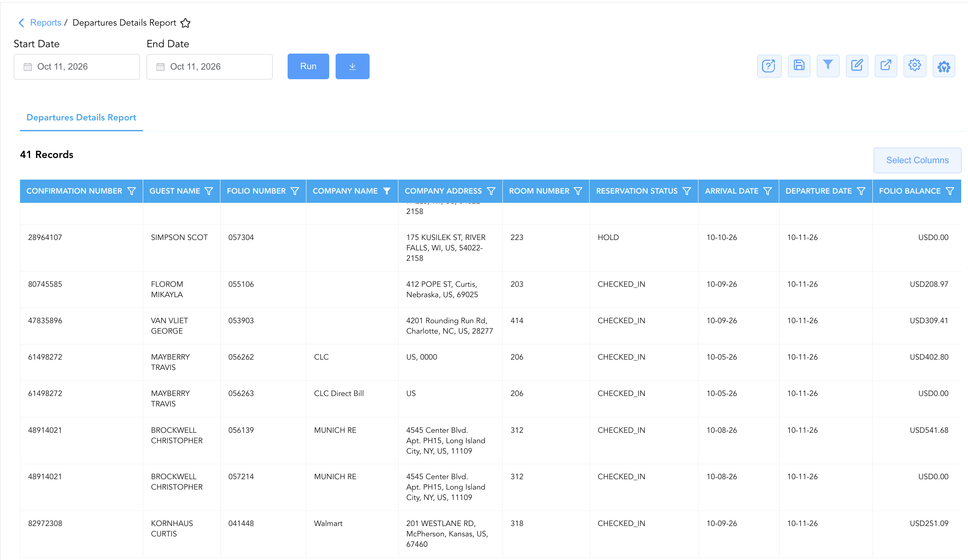Click the HOLD reservation status
This screenshot has height=560, width=968.
608,238
